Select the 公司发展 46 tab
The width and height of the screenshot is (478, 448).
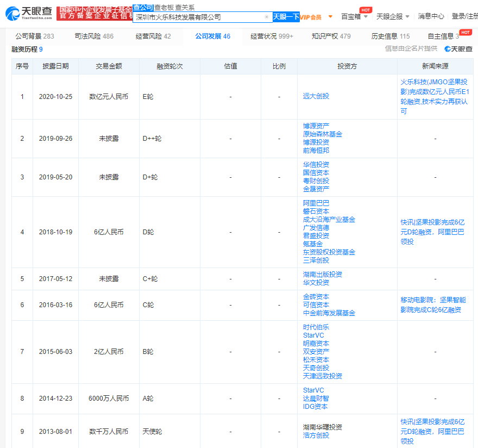[213, 36]
